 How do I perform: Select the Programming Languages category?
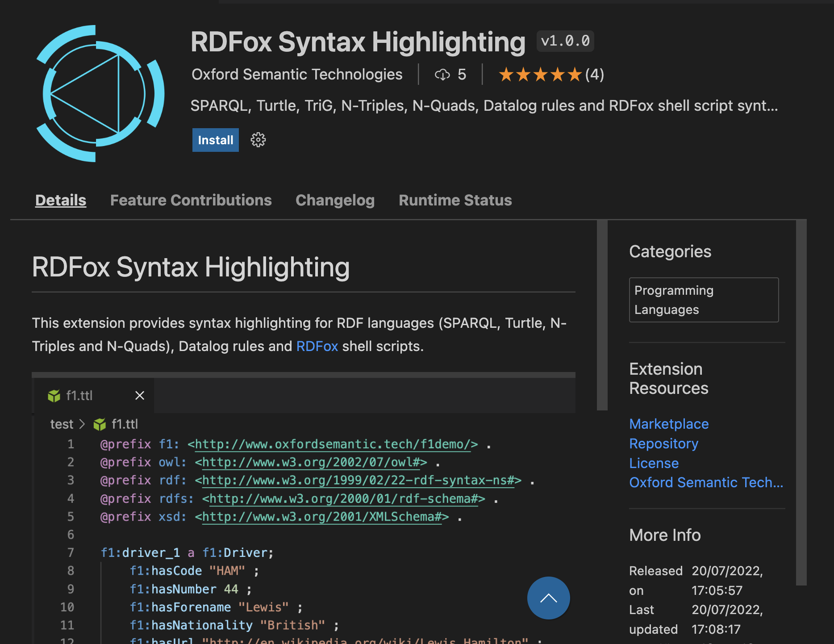point(704,300)
